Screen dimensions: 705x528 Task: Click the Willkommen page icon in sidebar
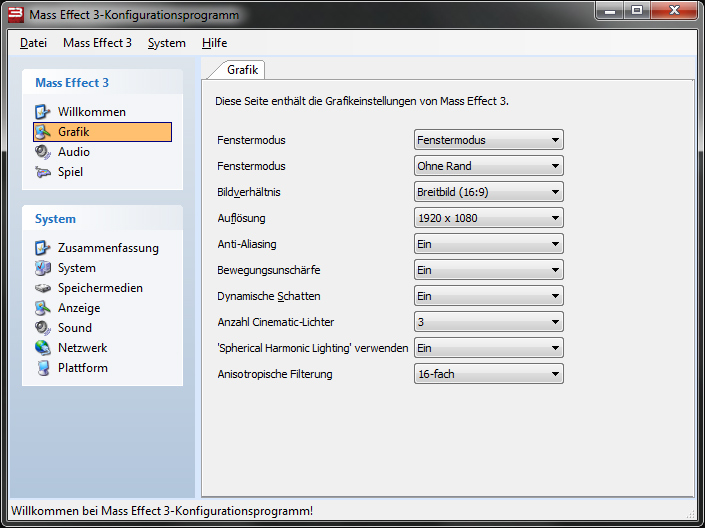pyautogui.click(x=43, y=112)
